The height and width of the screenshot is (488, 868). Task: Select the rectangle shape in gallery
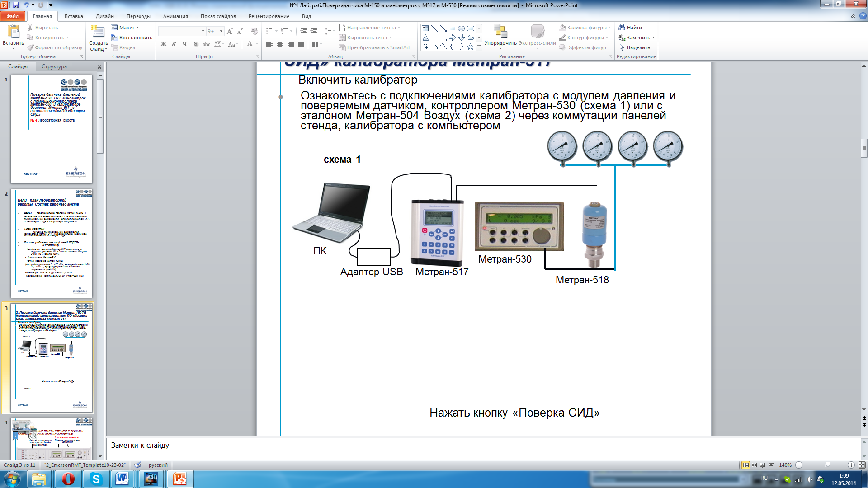pos(452,28)
